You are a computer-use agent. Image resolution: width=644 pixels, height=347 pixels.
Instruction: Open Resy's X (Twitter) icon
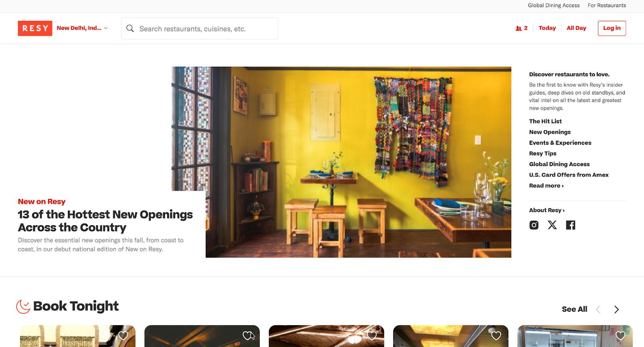coord(552,225)
